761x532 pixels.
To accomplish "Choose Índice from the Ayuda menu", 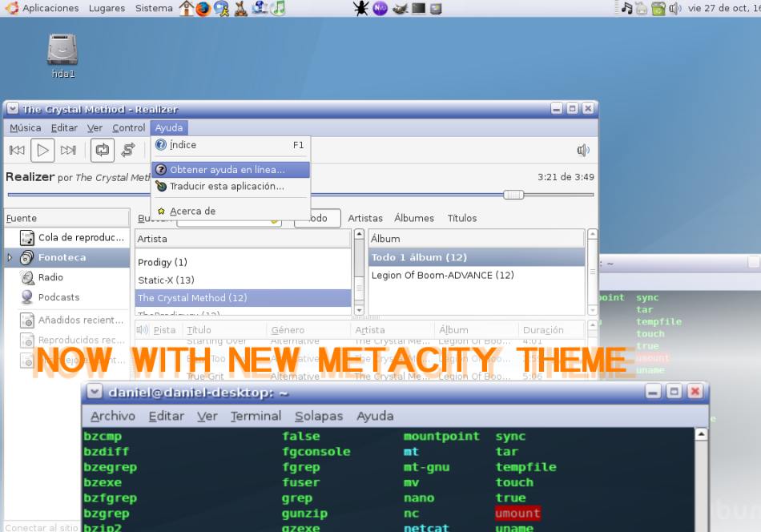I will [x=231, y=145].
